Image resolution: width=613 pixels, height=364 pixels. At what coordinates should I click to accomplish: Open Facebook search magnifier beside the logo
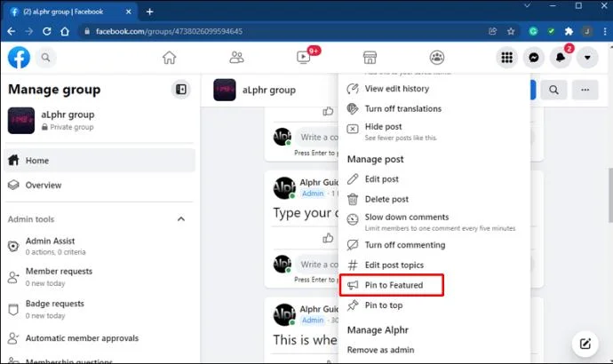pyautogui.click(x=45, y=58)
